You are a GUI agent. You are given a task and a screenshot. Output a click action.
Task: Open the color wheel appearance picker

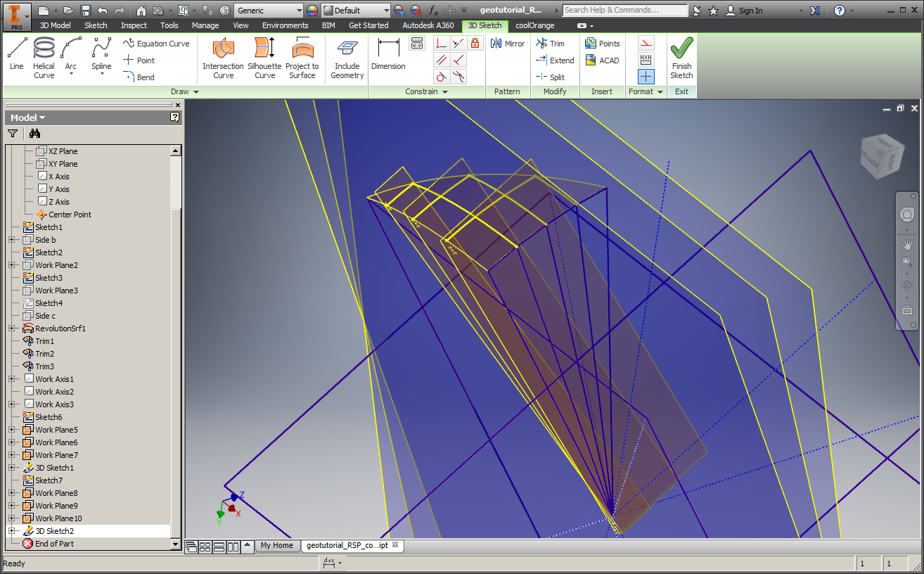point(312,11)
